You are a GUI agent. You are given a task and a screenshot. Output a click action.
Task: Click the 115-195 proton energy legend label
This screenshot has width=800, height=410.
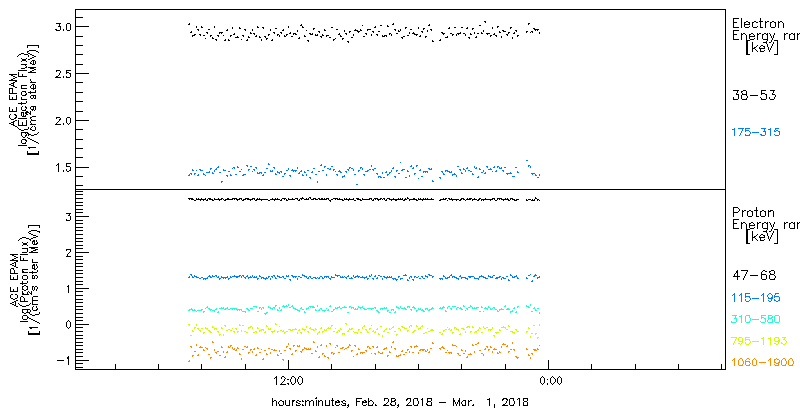click(x=756, y=299)
